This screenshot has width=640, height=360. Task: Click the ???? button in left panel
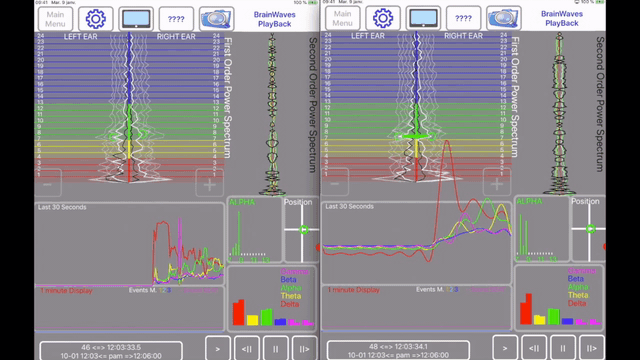click(176, 19)
